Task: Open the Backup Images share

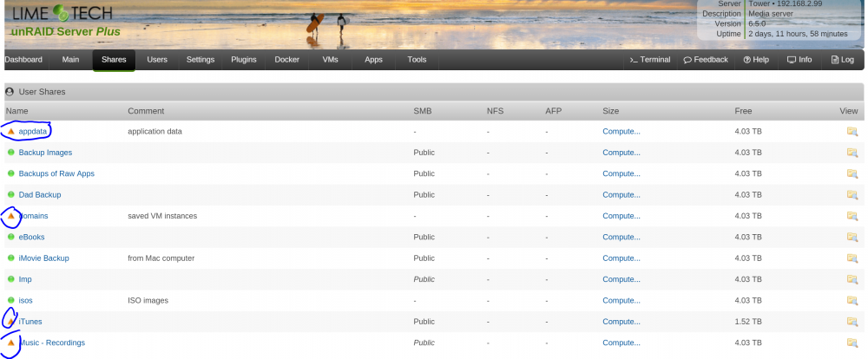Action: 45,153
